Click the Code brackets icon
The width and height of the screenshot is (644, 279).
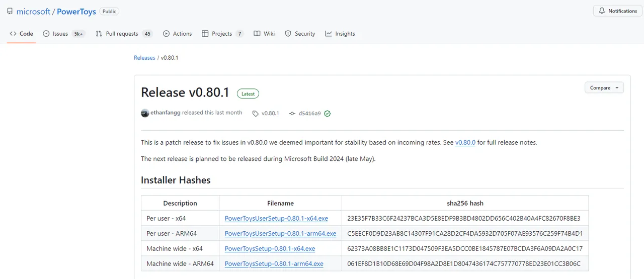[13, 34]
